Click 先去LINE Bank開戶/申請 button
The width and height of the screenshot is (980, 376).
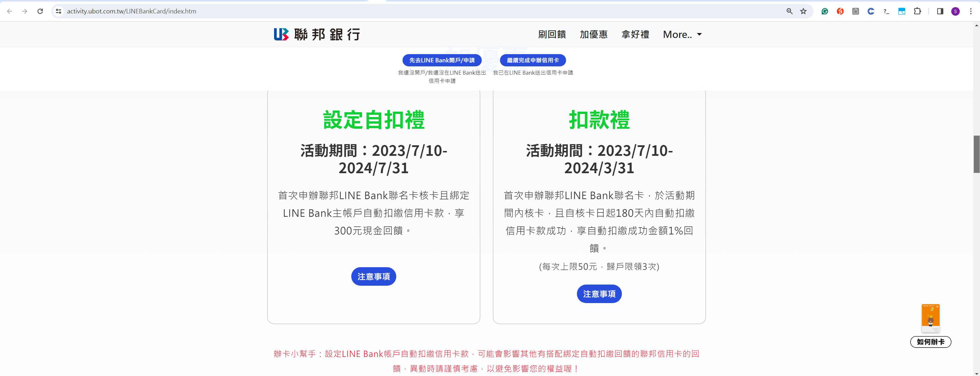pyautogui.click(x=442, y=60)
